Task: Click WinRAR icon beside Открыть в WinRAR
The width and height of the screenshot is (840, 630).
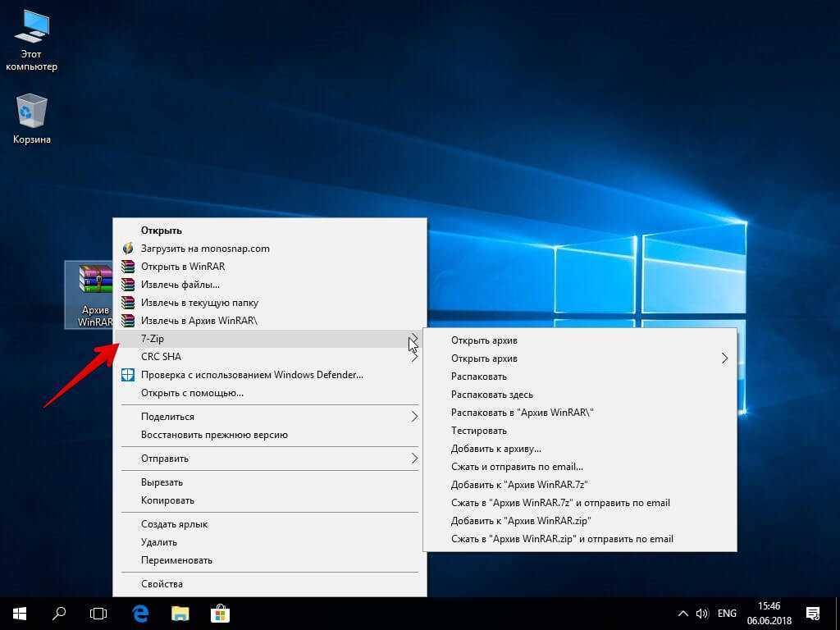Action: 127,267
